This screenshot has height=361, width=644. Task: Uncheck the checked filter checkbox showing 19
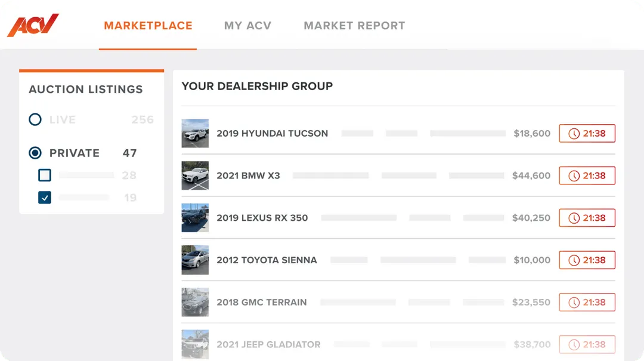click(44, 197)
